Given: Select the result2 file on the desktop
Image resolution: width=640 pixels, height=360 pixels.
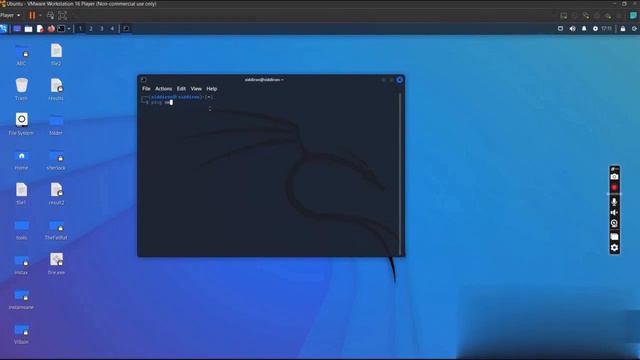Looking at the screenshot, I should [56, 194].
